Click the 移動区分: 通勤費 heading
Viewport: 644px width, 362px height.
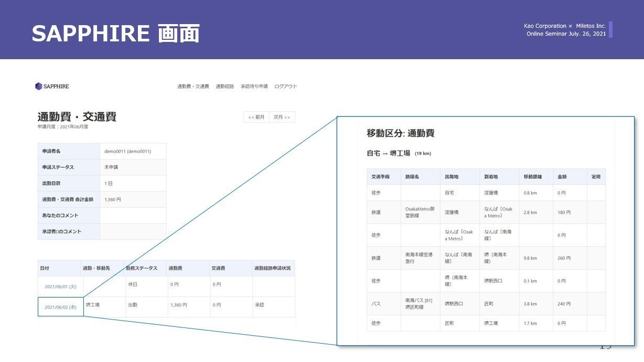pyautogui.click(x=401, y=134)
